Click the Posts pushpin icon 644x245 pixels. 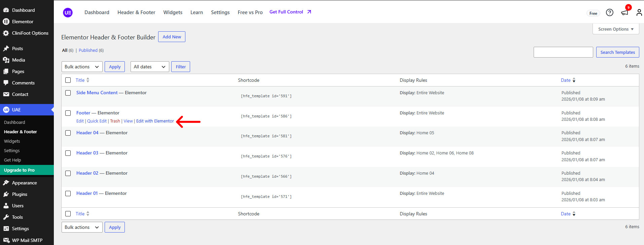coord(6,48)
